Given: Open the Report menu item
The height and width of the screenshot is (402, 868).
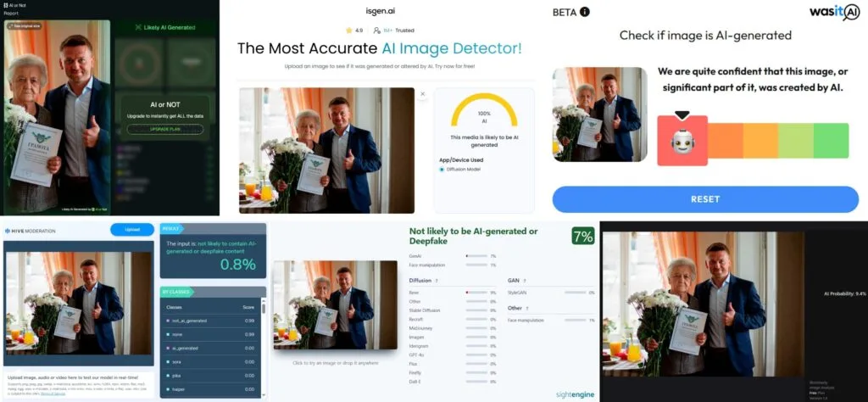Looking at the screenshot, I should (11, 12).
